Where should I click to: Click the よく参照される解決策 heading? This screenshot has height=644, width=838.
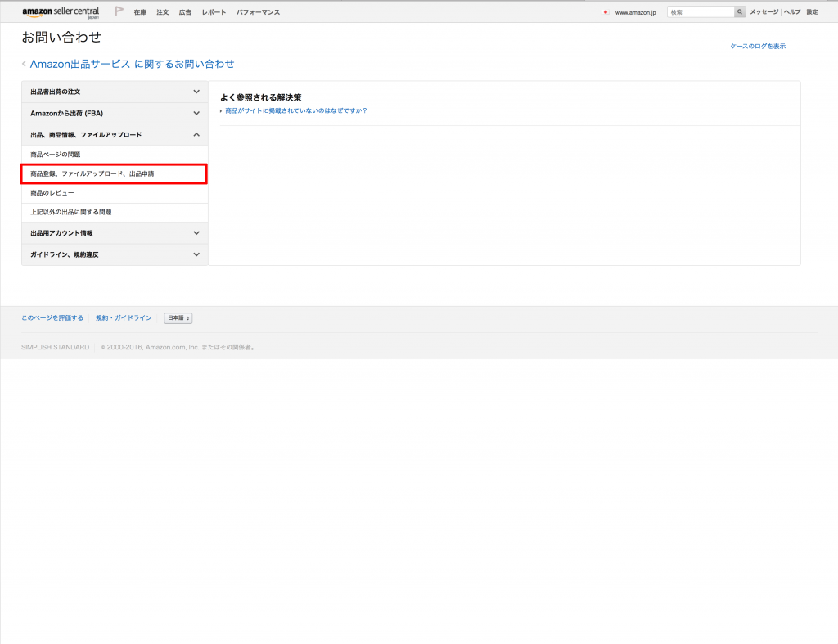261,97
